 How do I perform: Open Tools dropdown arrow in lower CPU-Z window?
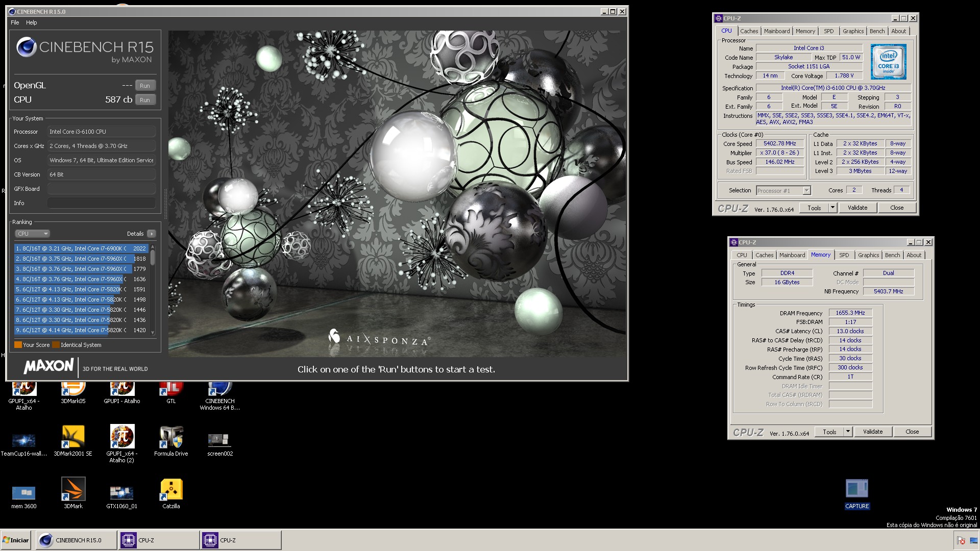(848, 432)
